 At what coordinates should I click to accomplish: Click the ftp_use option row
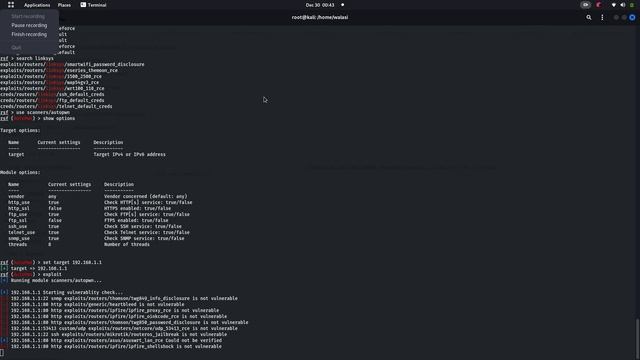point(99,214)
